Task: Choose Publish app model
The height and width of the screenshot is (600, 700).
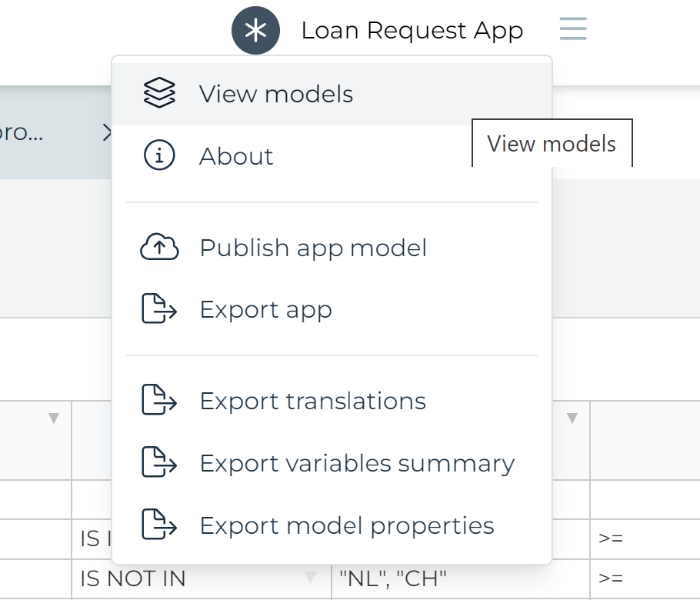Action: coord(313,248)
